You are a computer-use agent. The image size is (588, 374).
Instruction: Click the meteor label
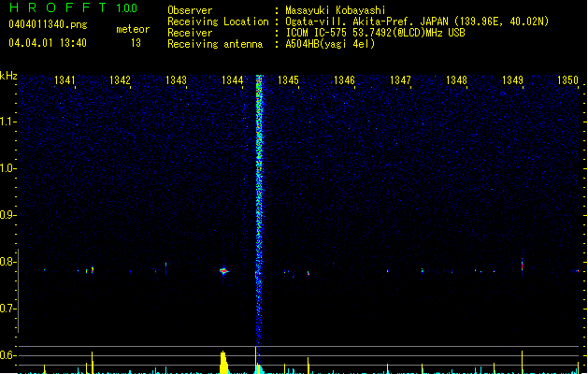click(x=133, y=29)
